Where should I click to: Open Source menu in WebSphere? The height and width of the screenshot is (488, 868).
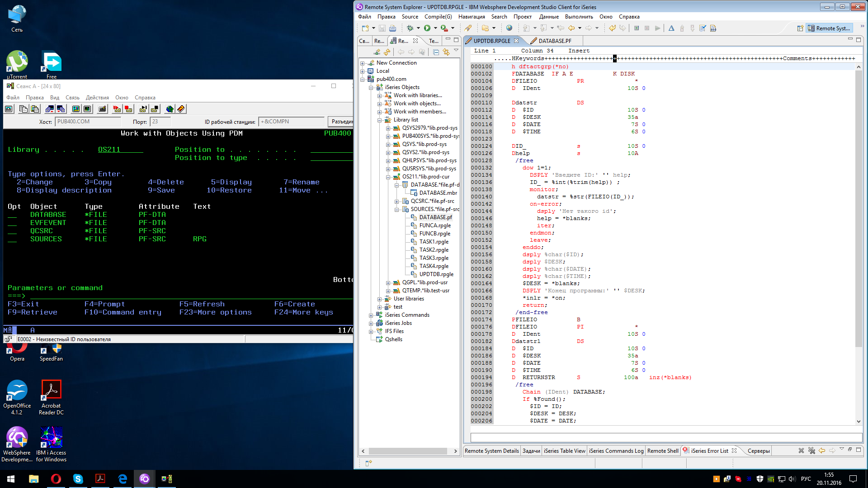(x=410, y=17)
